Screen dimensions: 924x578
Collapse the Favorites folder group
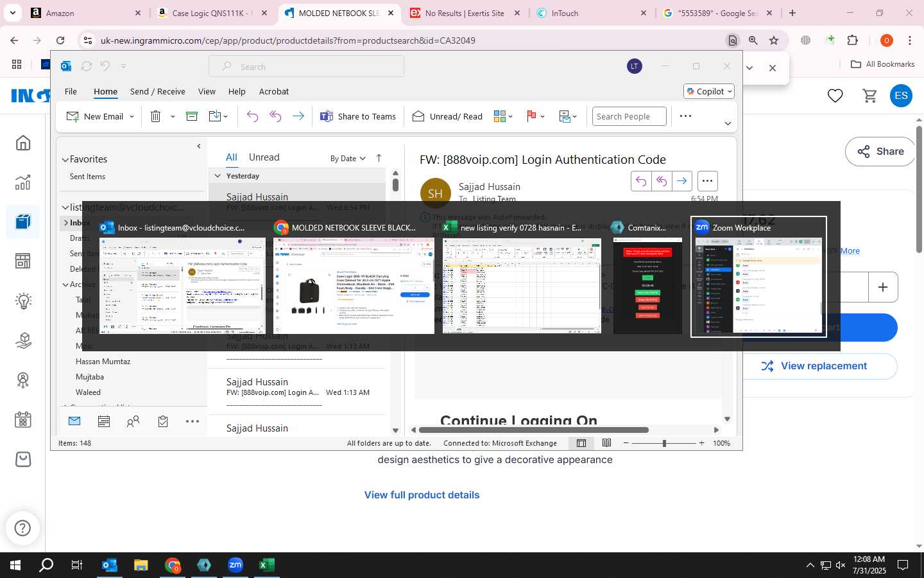[x=65, y=159]
